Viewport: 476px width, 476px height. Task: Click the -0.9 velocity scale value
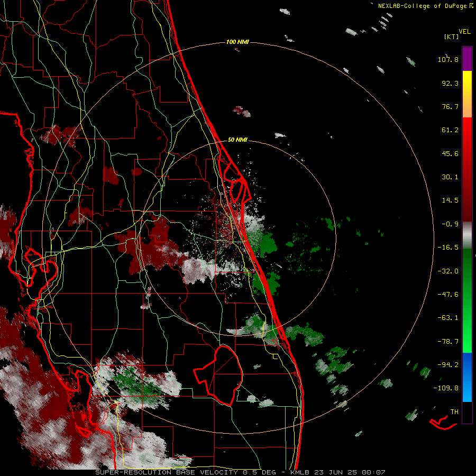(450, 224)
